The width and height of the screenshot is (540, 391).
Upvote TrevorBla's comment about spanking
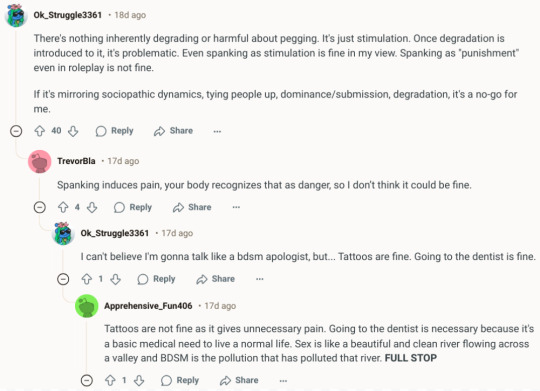click(63, 207)
